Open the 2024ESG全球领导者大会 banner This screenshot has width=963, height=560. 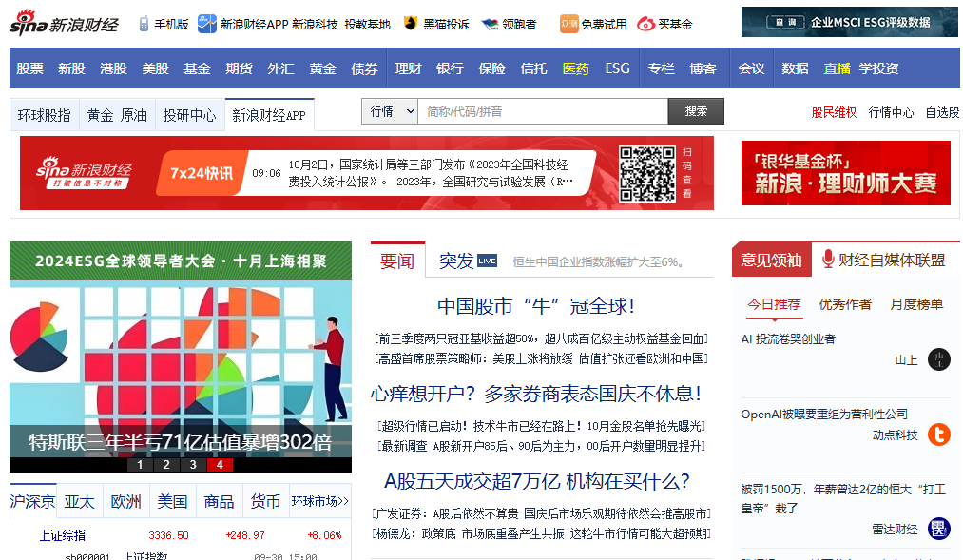tap(181, 261)
